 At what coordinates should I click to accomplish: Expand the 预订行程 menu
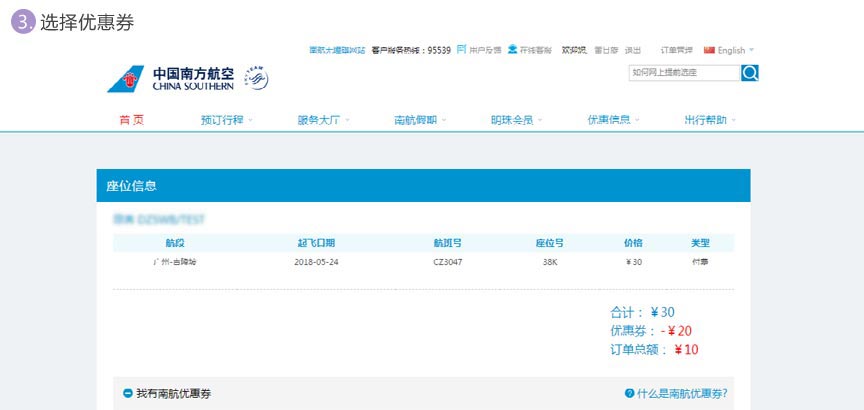pyautogui.click(x=226, y=120)
